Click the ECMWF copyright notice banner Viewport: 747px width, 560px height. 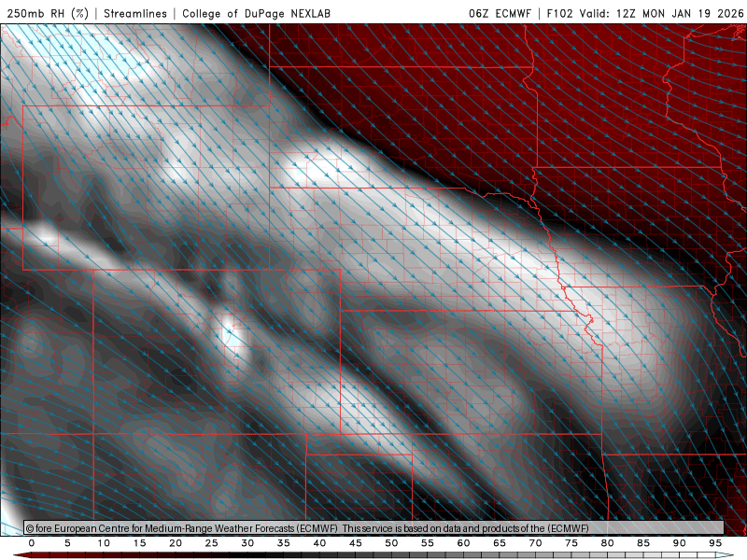click(374, 528)
